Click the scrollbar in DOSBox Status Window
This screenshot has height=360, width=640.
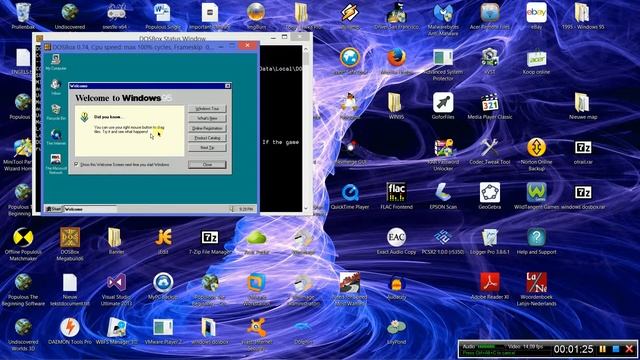[306, 129]
